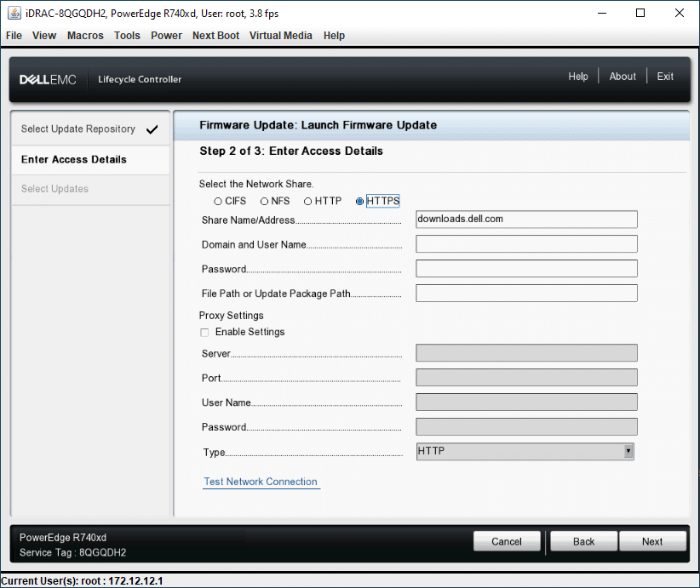Click the Current User(s): root status text

coord(82,581)
